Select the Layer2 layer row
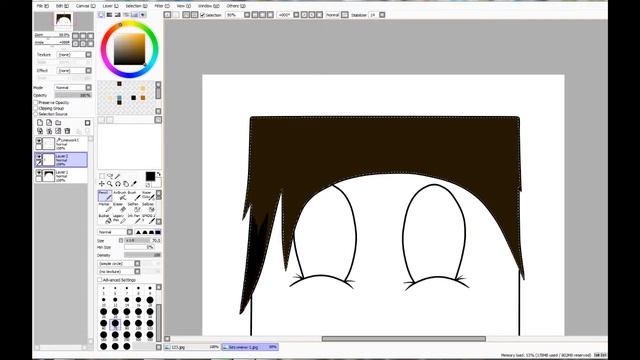The height and width of the screenshot is (360, 640). (61, 160)
